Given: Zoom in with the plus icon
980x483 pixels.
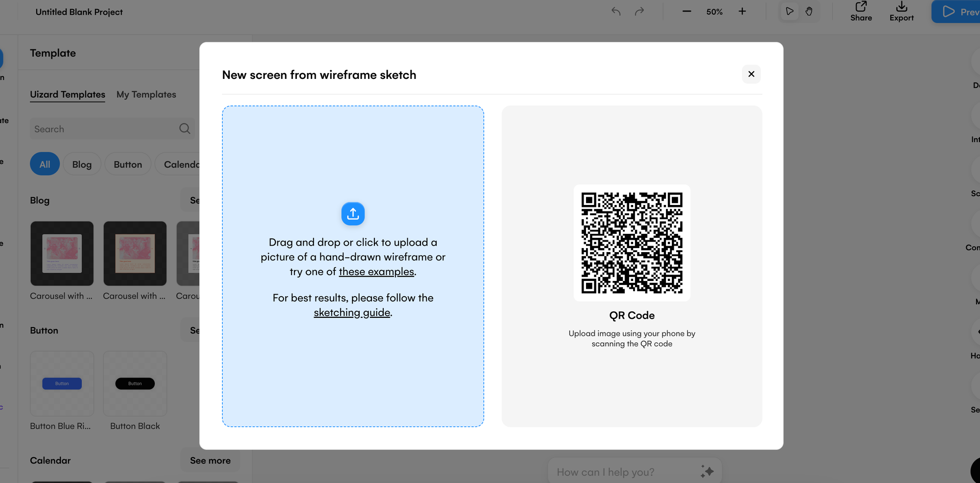Looking at the screenshot, I should [x=742, y=11].
